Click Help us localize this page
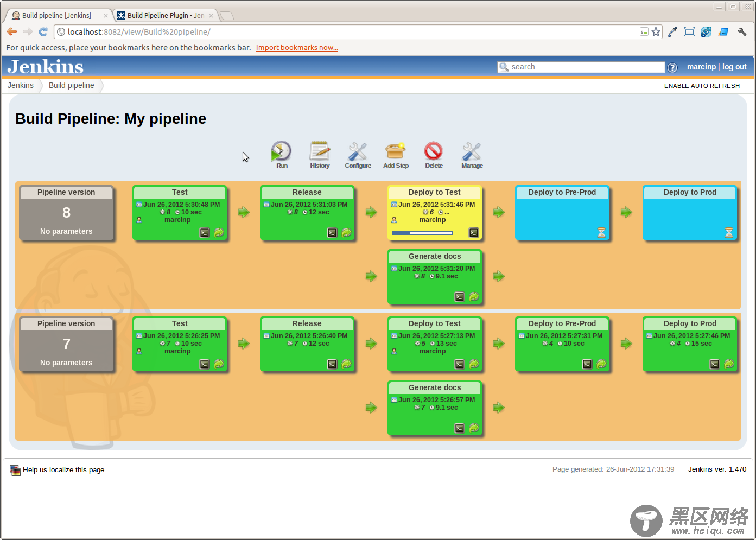This screenshot has width=756, height=540. pos(63,470)
